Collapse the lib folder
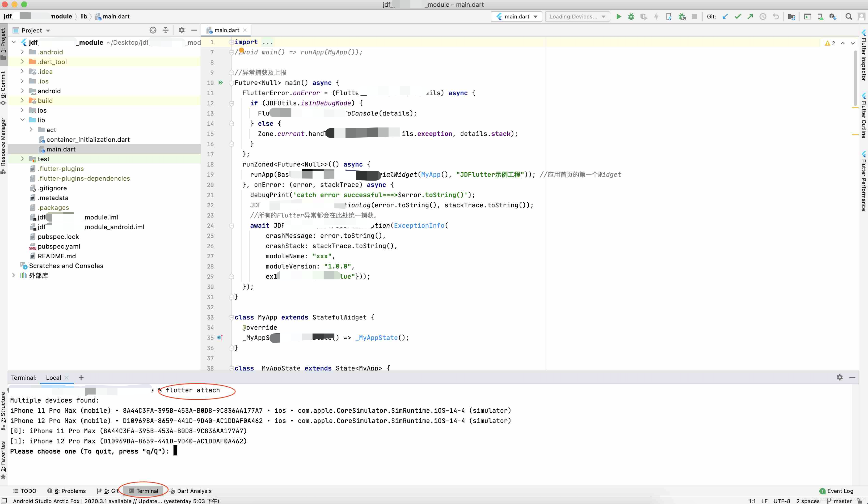The width and height of the screenshot is (868, 504). point(22,120)
